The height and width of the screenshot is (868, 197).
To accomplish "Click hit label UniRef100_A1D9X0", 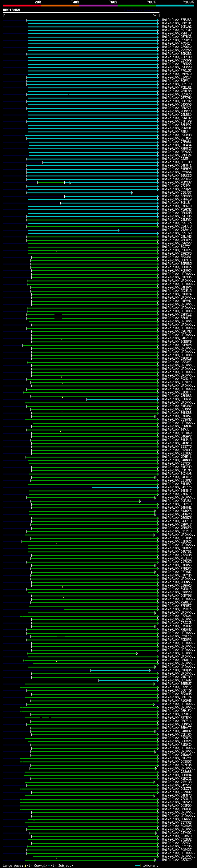I will (177, 745).
